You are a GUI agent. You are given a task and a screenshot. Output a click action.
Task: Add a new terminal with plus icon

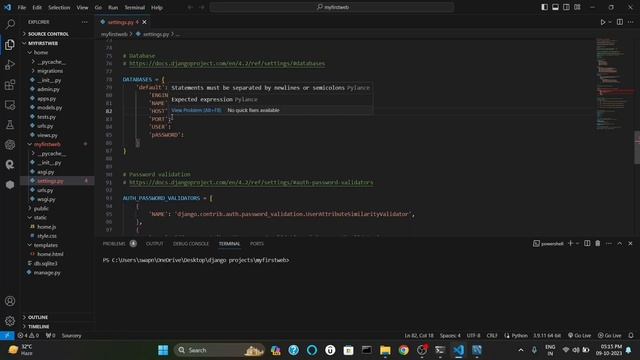pos(570,243)
